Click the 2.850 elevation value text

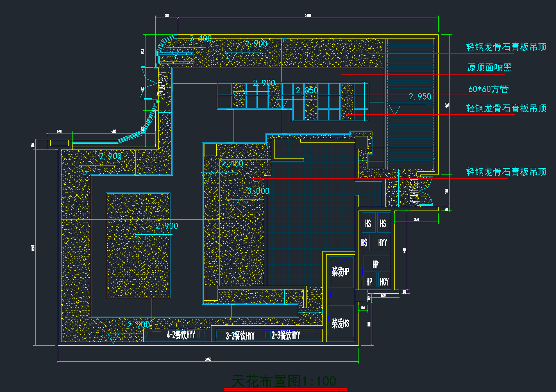tap(307, 91)
